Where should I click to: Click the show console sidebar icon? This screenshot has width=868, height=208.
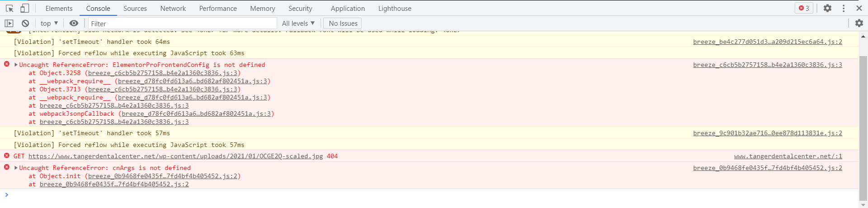pyautogui.click(x=9, y=24)
